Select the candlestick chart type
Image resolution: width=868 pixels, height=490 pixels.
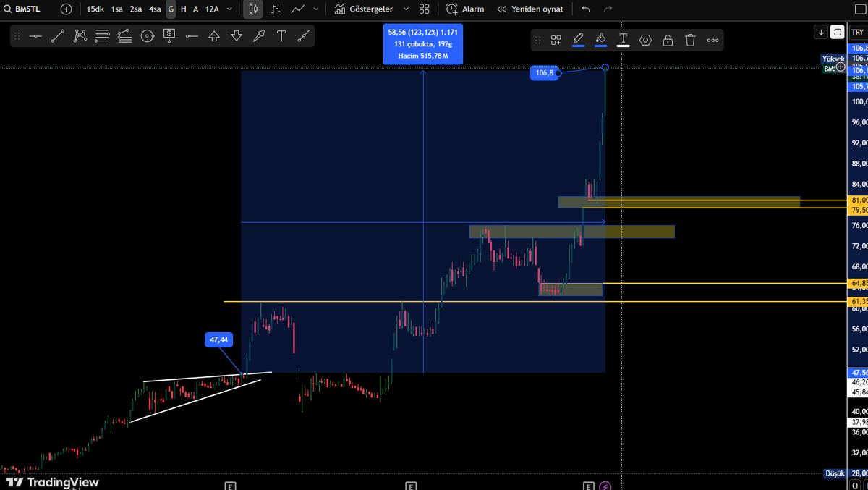(x=253, y=9)
